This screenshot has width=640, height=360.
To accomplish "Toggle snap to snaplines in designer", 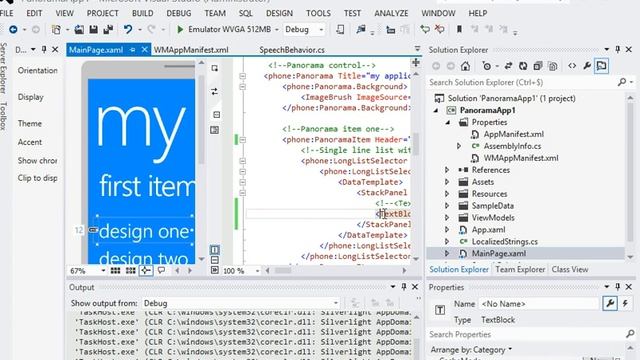I will [146, 271].
